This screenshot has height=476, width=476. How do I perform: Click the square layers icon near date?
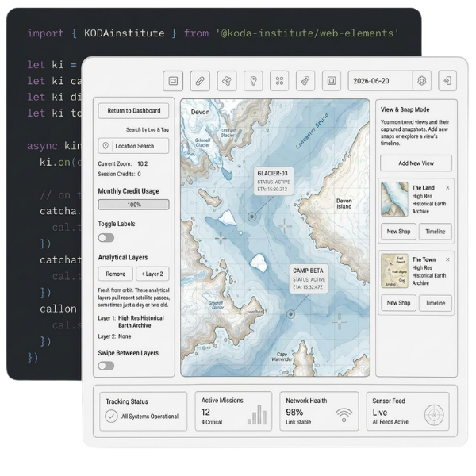point(332,81)
